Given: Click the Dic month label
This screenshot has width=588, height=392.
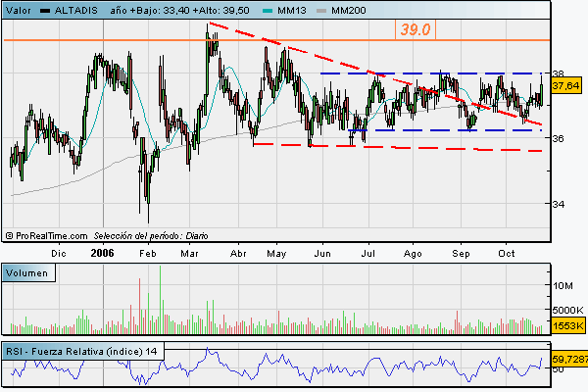Looking at the screenshot, I should [x=59, y=254].
